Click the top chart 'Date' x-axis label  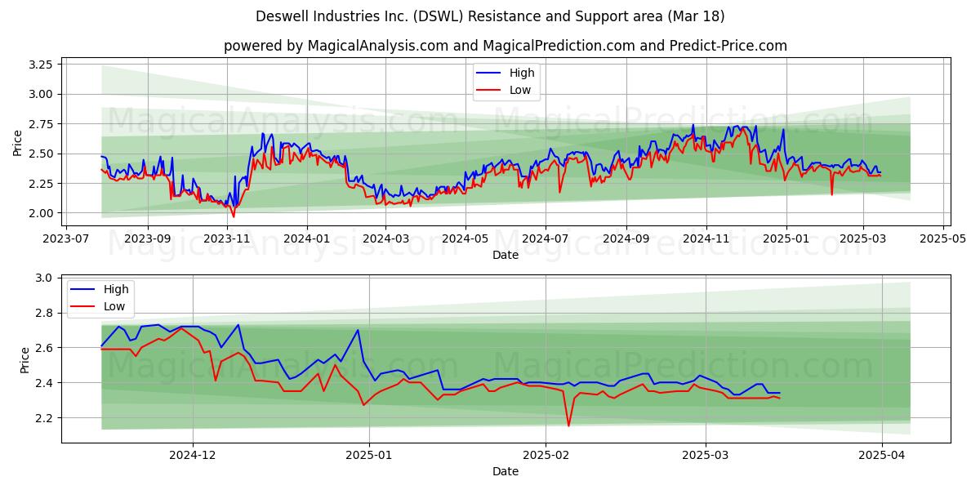pos(506,255)
